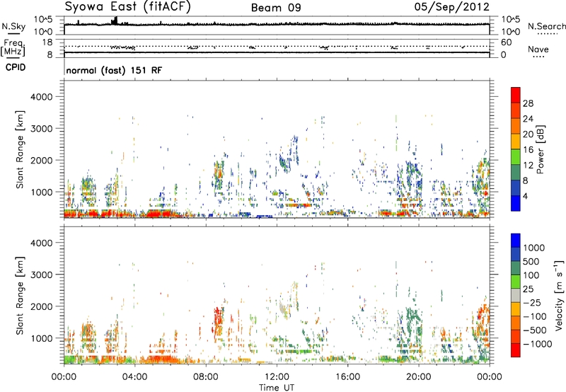Click the '60' right-axis tick of frequency panel
The width and height of the screenshot is (566, 392).
[507, 42]
